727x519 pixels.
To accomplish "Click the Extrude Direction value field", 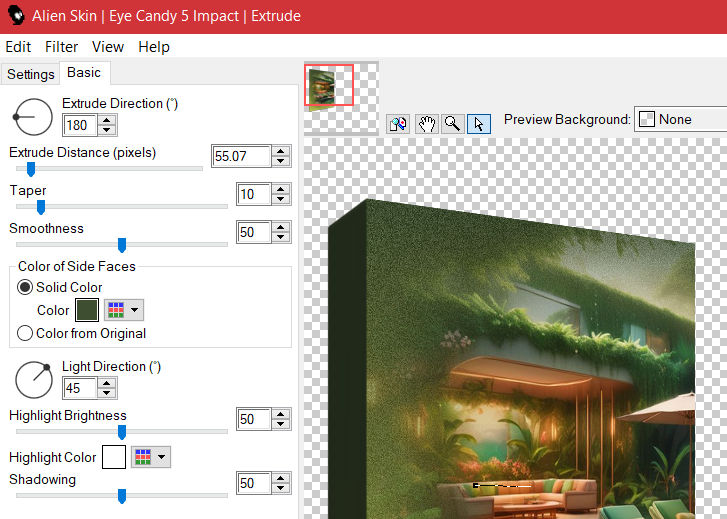I will click(80, 125).
